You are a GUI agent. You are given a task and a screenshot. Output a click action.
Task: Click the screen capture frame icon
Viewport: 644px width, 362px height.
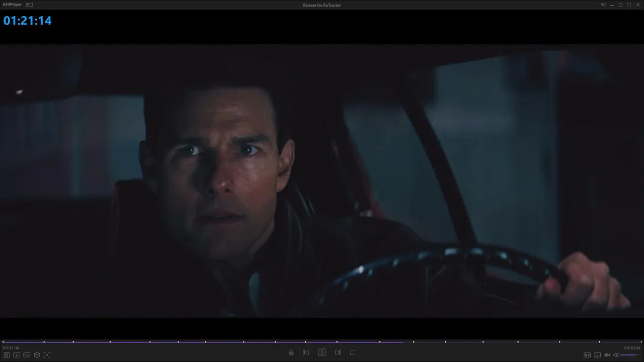[x=47, y=355]
